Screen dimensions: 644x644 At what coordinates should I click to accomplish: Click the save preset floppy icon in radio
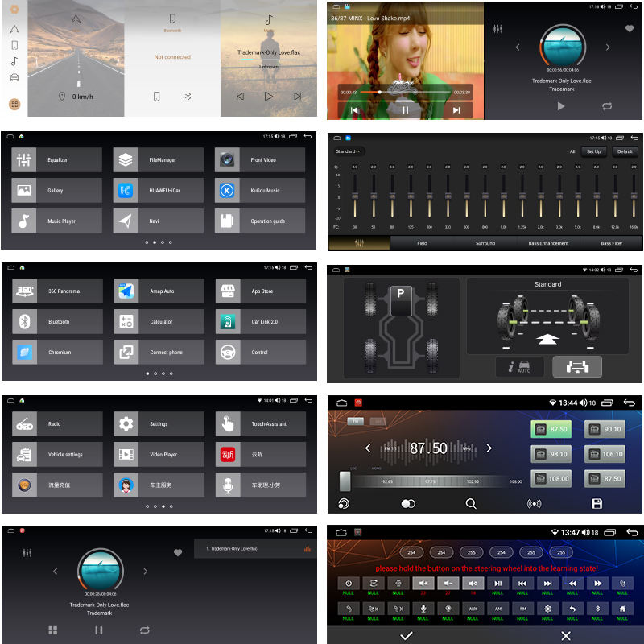coord(597,504)
